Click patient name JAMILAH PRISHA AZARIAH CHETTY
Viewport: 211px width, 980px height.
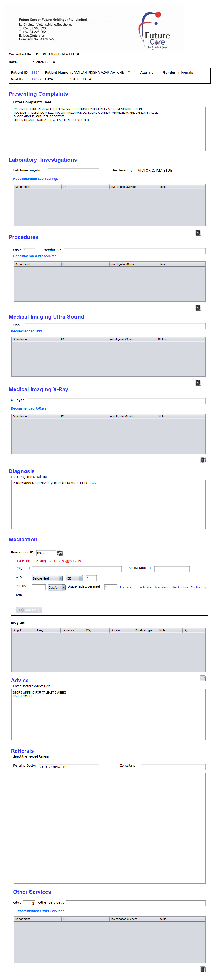tap(101, 72)
